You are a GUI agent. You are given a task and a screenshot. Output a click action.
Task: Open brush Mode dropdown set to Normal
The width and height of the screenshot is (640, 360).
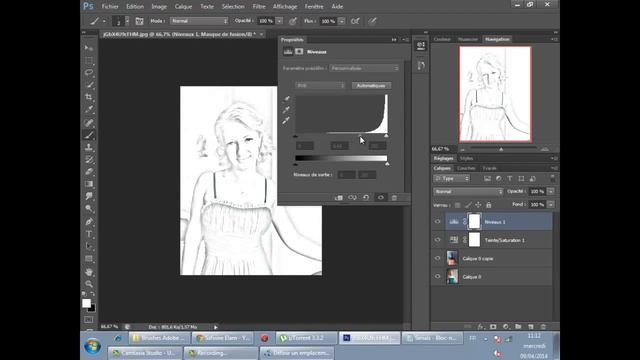199,21
